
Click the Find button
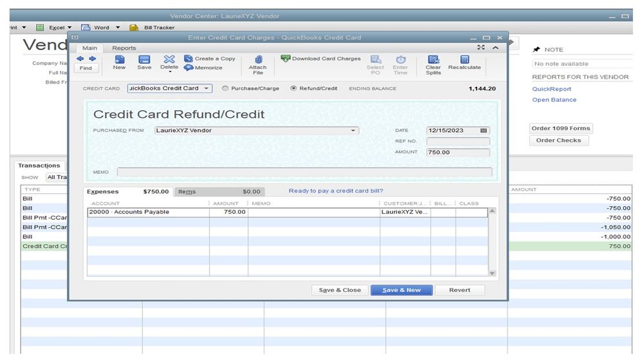(86, 68)
